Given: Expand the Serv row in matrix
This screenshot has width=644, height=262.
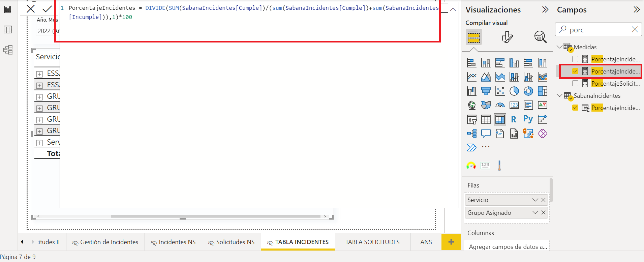Looking at the screenshot, I should [x=39, y=143].
